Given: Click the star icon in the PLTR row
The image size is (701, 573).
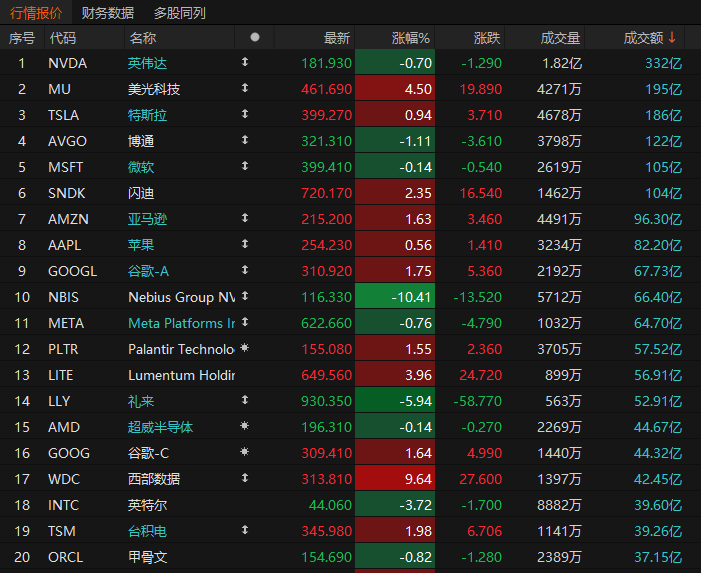Looking at the screenshot, I should pyautogui.click(x=245, y=349).
